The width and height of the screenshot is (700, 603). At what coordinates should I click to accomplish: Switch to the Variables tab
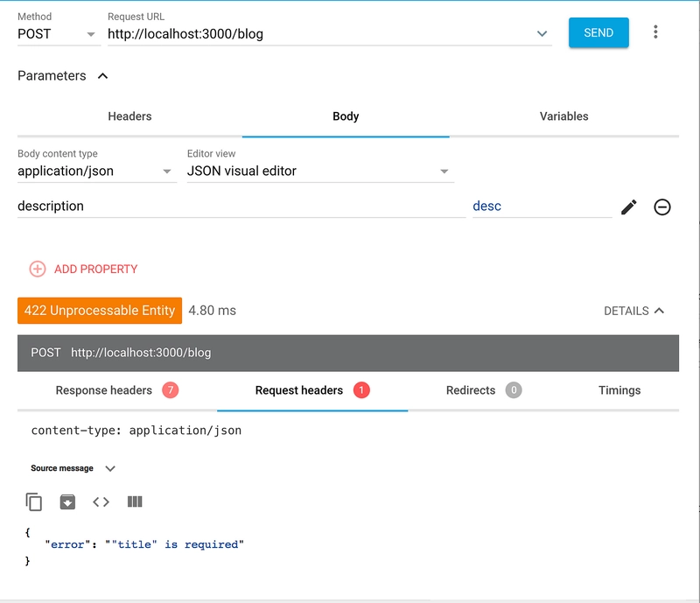(x=563, y=116)
